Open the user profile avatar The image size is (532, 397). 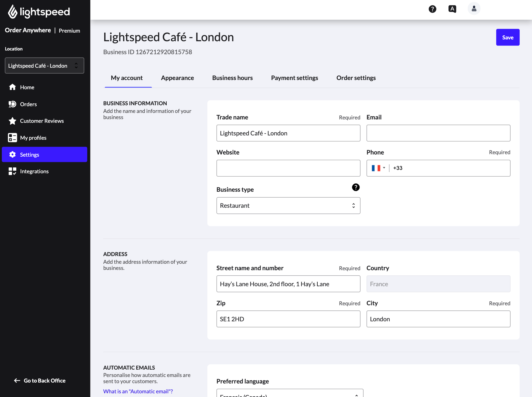click(474, 9)
